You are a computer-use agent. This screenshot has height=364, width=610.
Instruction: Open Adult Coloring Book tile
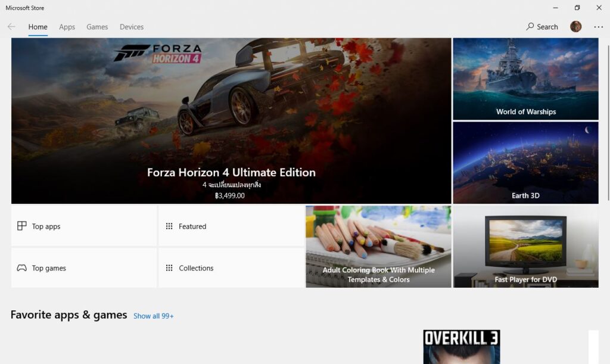tap(378, 247)
